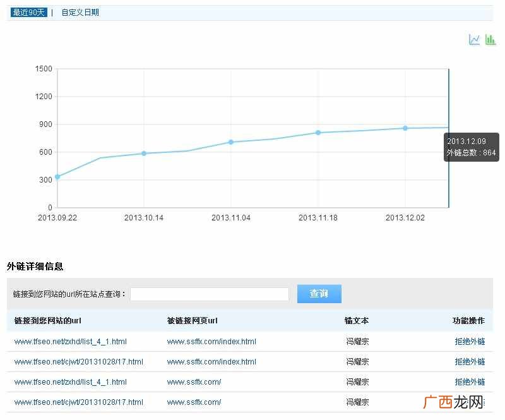Open the 自定义日期 custom date option
Image resolution: width=505 pixels, height=420 pixels.
80,13
